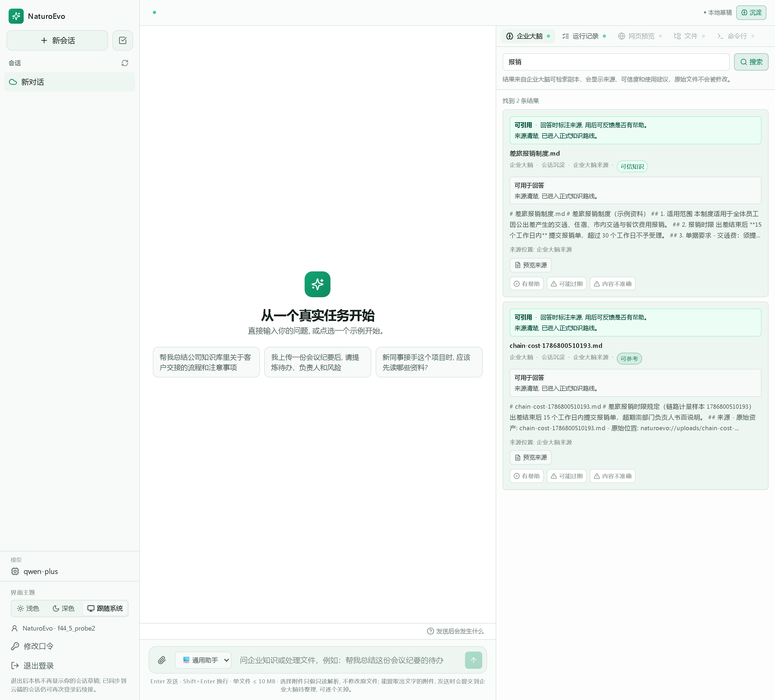Click the message input field
The image size is (775, 700).
click(x=348, y=660)
